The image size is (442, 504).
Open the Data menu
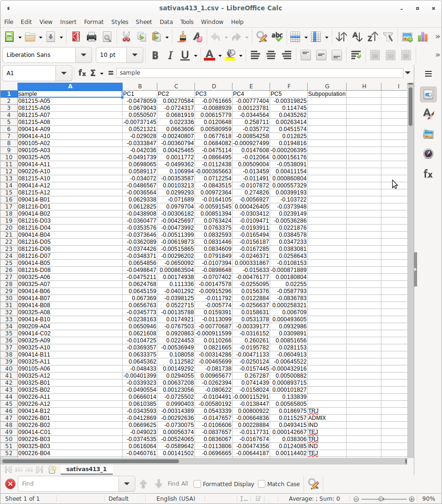pyautogui.click(x=166, y=22)
